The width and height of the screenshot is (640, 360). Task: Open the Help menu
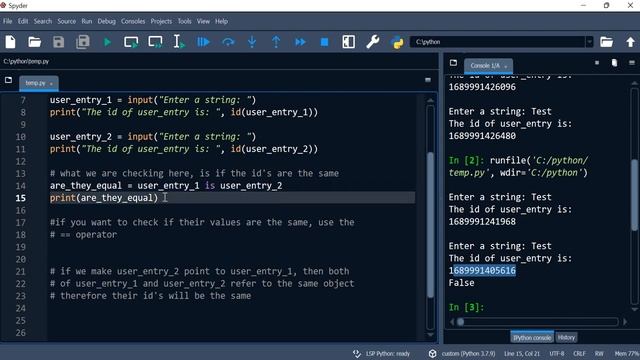[222, 21]
